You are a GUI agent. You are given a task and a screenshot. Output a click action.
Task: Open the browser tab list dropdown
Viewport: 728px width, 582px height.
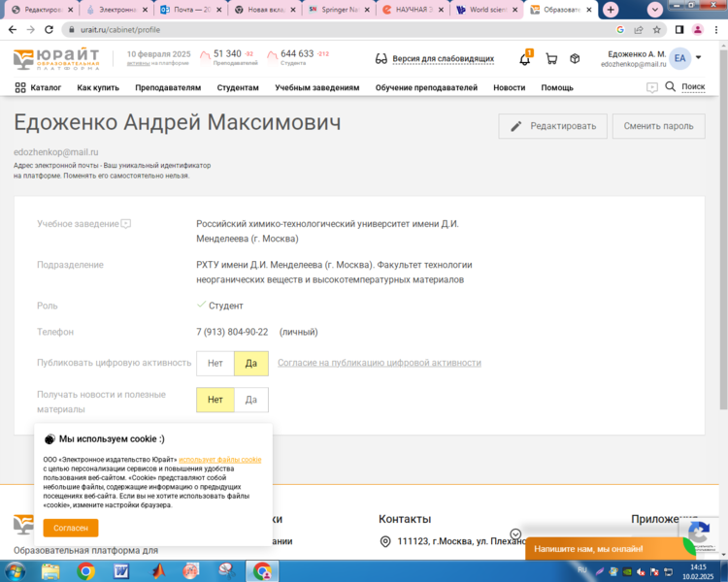pos(654,9)
